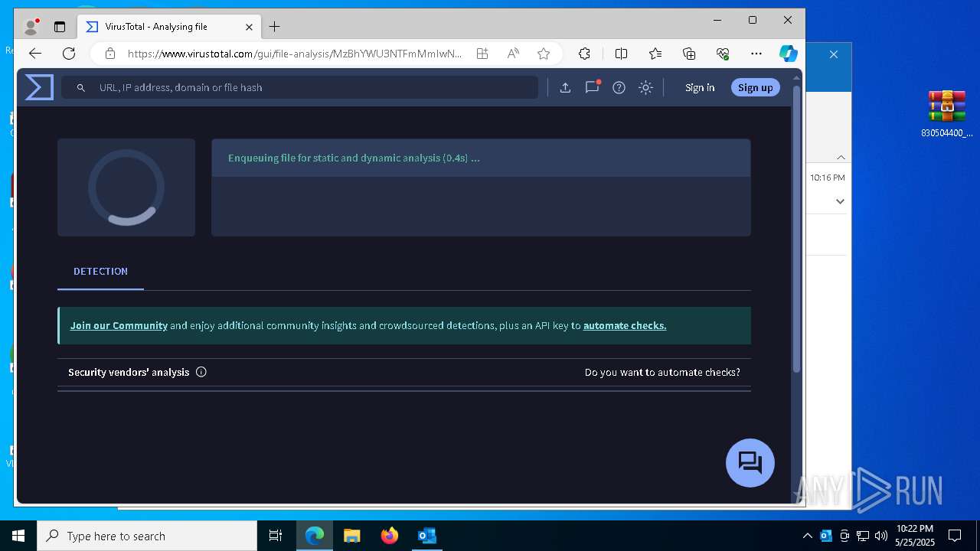Open the Edge profile icon
The image size is (980, 551).
pos(31,27)
